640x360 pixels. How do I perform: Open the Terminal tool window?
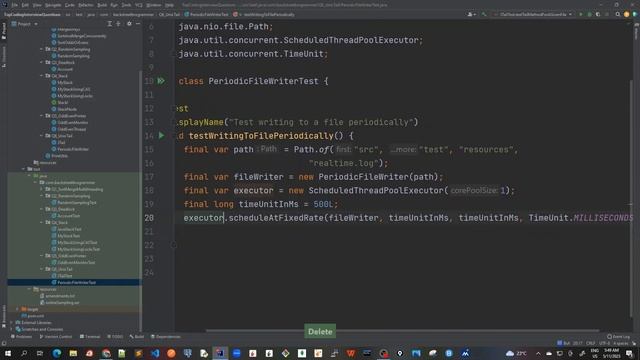pyautogui.click(x=90, y=337)
